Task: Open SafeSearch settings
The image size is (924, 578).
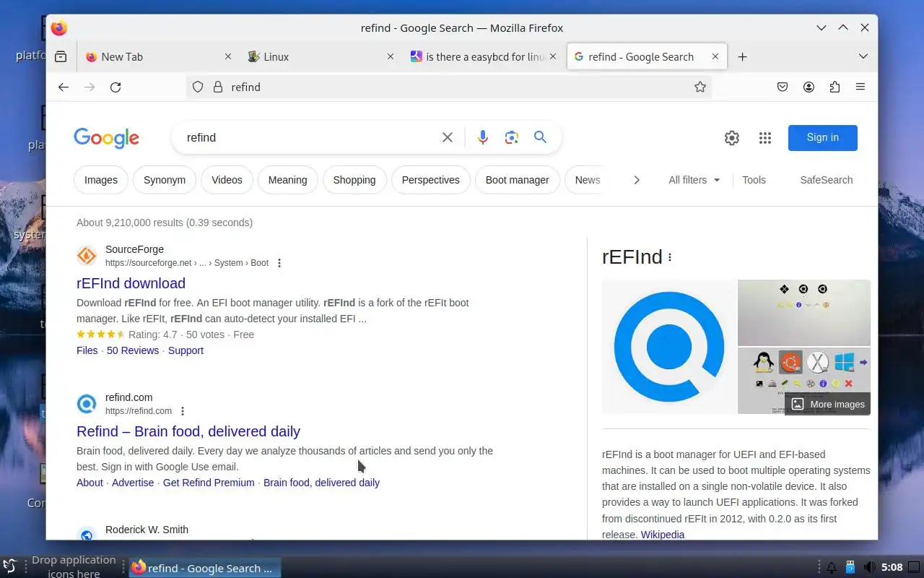Action: 827,180
